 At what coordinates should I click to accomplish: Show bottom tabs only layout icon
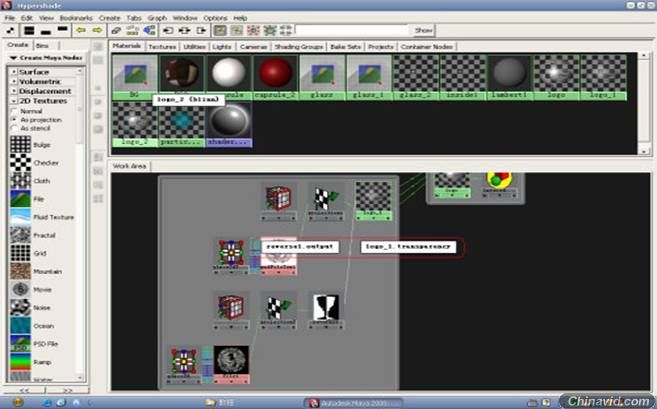[x=46, y=30]
